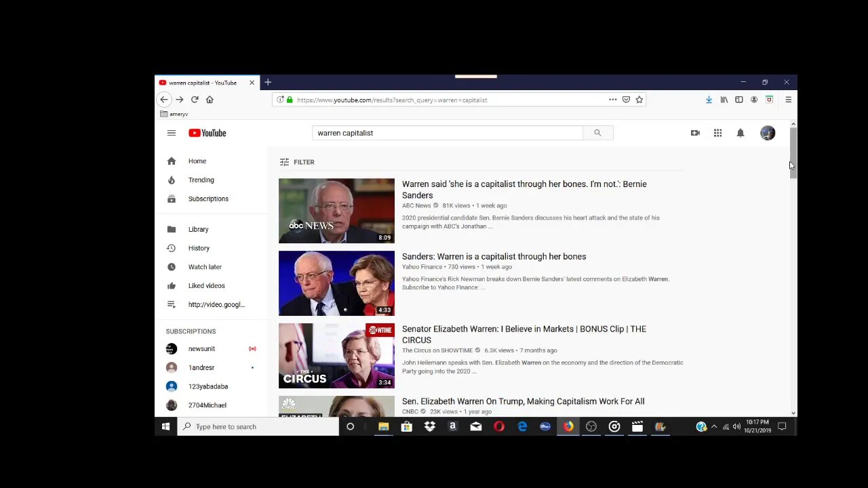Launch Microsoft Edge from the taskbar
This screenshot has width=868, height=488.
tap(522, 427)
